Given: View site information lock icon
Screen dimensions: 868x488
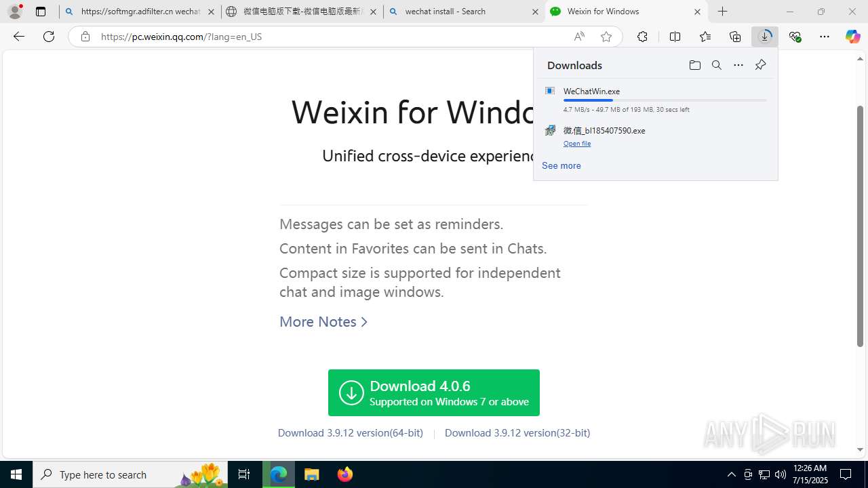Looking at the screenshot, I should [x=85, y=37].
